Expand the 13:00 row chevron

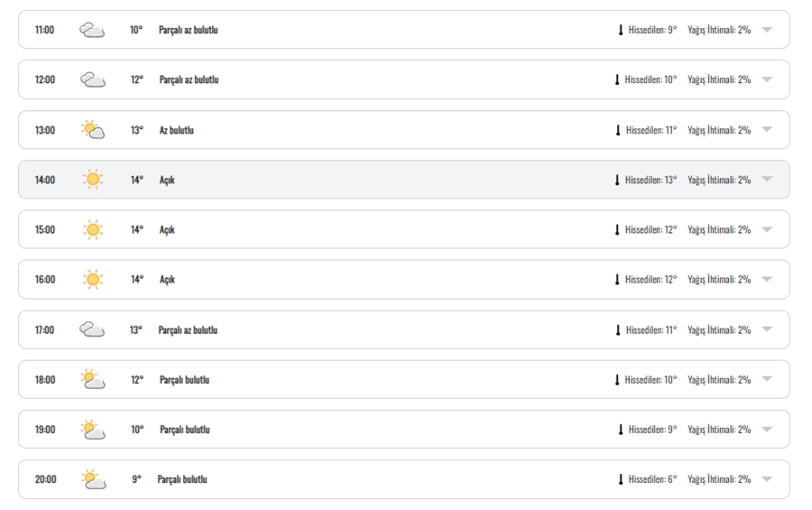[x=767, y=129]
